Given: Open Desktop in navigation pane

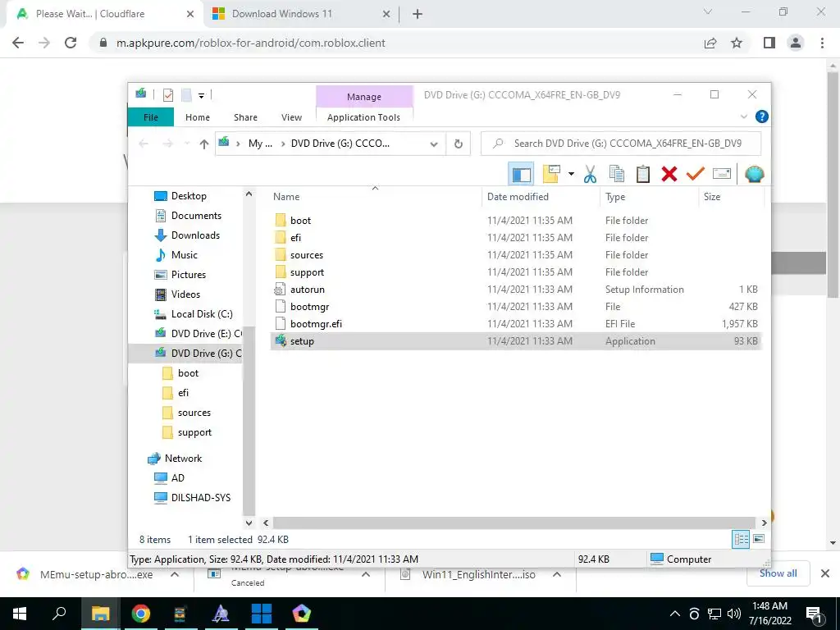Looking at the screenshot, I should [188, 196].
